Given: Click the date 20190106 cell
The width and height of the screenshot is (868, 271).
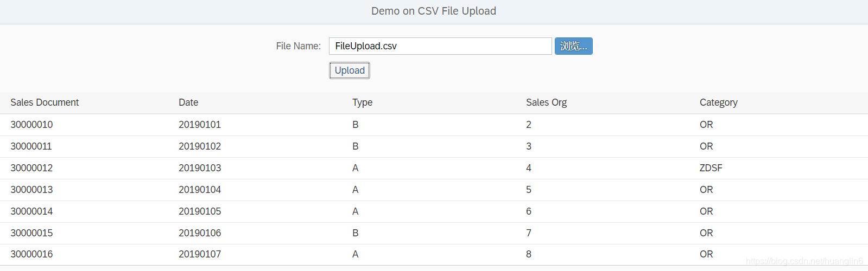Looking at the screenshot, I should click(x=200, y=233).
